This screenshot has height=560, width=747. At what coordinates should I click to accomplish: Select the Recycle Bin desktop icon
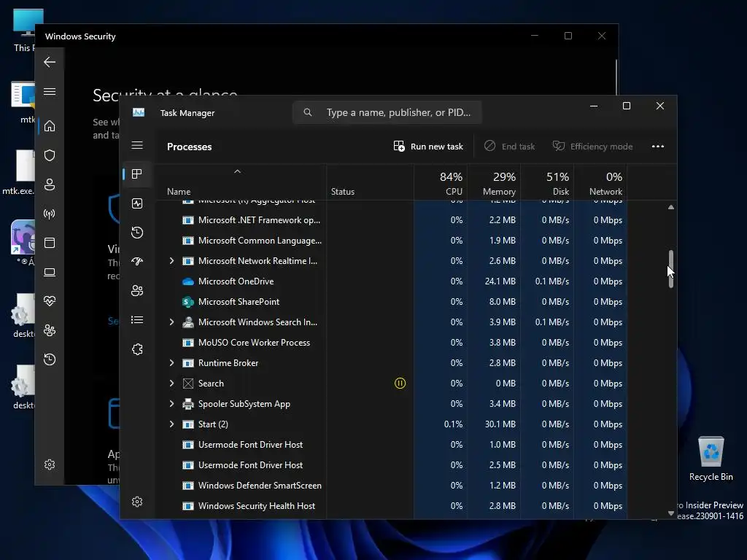(711, 459)
